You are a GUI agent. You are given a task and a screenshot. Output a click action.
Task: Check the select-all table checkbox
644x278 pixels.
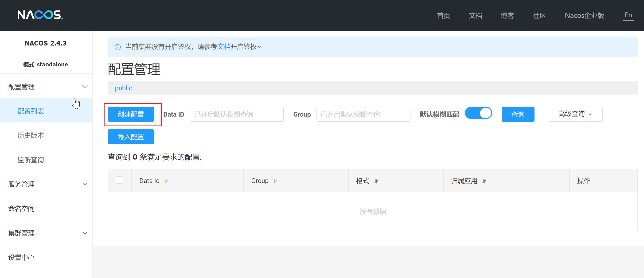tap(120, 180)
